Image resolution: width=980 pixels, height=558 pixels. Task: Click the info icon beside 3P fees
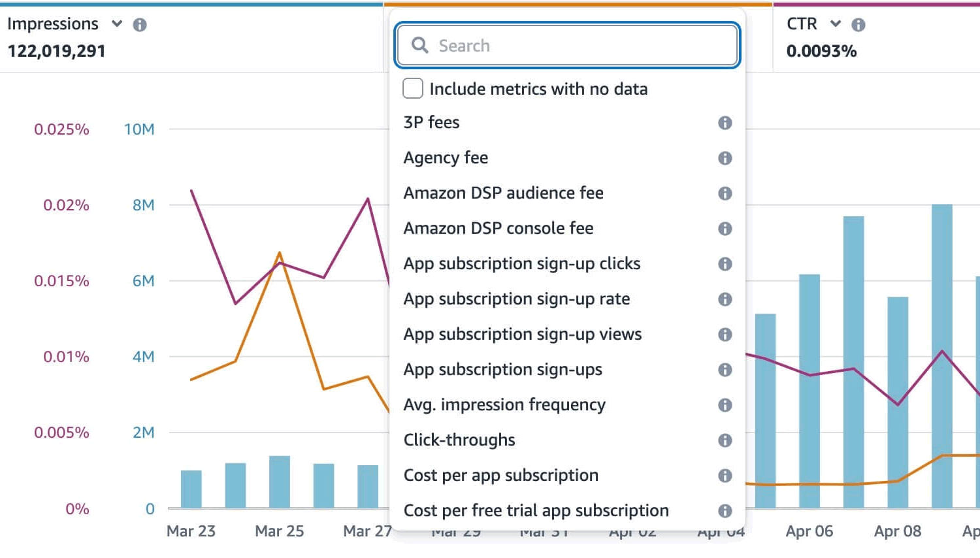click(725, 123)
